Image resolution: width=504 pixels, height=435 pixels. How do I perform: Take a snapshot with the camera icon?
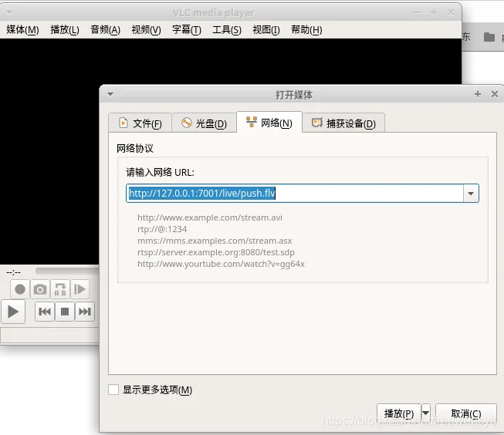[40, 289]
